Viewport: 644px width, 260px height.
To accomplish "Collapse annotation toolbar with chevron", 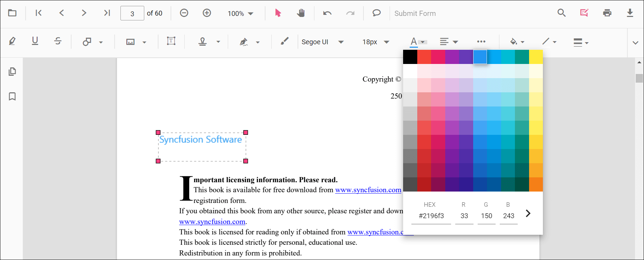I will tap(635, 43).
